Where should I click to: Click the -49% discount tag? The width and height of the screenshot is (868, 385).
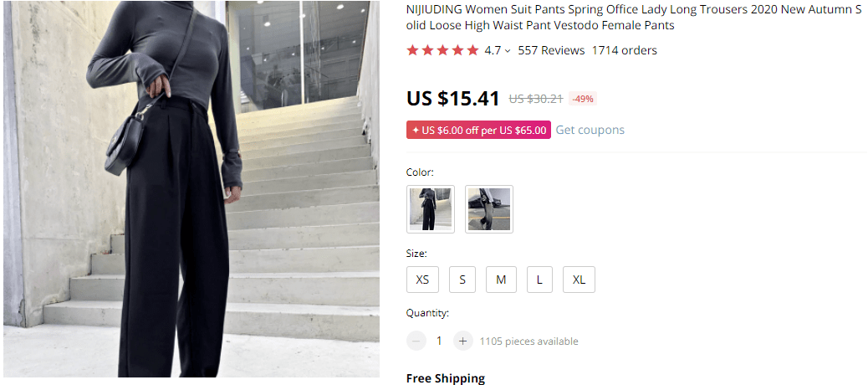point(582,99)
